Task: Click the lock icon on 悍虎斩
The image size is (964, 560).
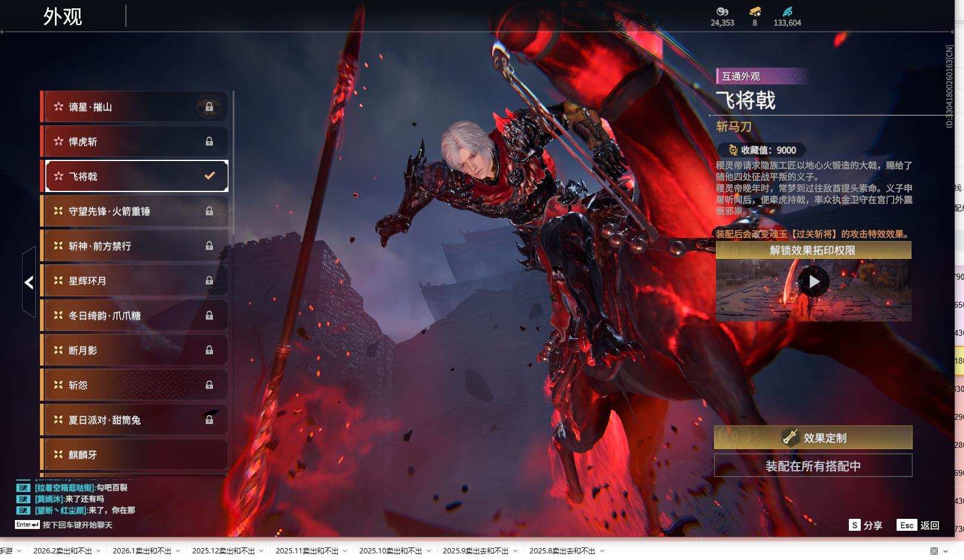Action: (209, 141)
